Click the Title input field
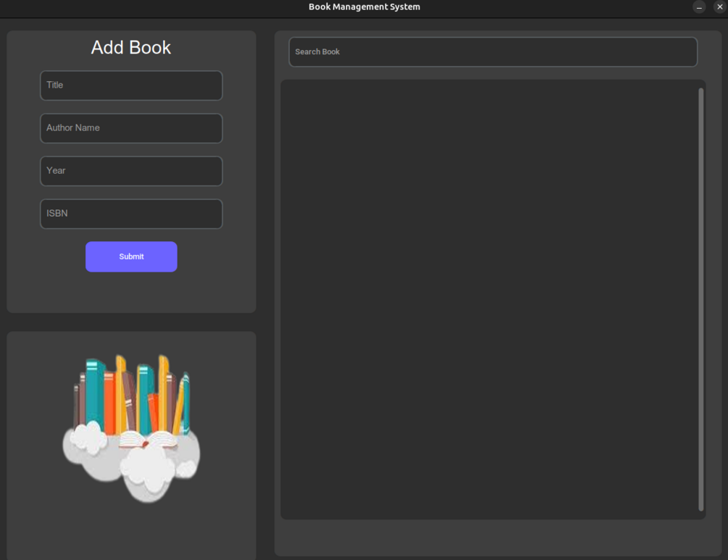The width and height of the screenshot is (728, 560). pyautogui.click(x=131, y=85)
